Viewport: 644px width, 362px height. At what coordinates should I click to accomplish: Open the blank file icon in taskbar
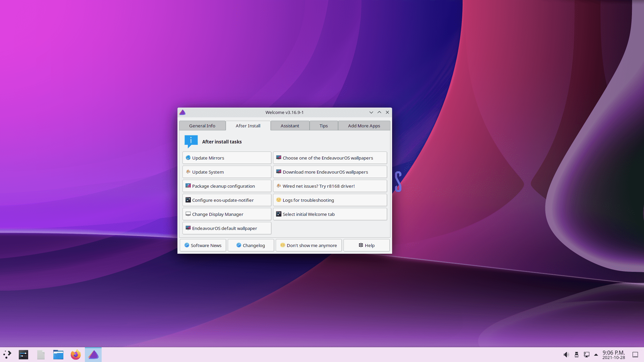point(41,355)
